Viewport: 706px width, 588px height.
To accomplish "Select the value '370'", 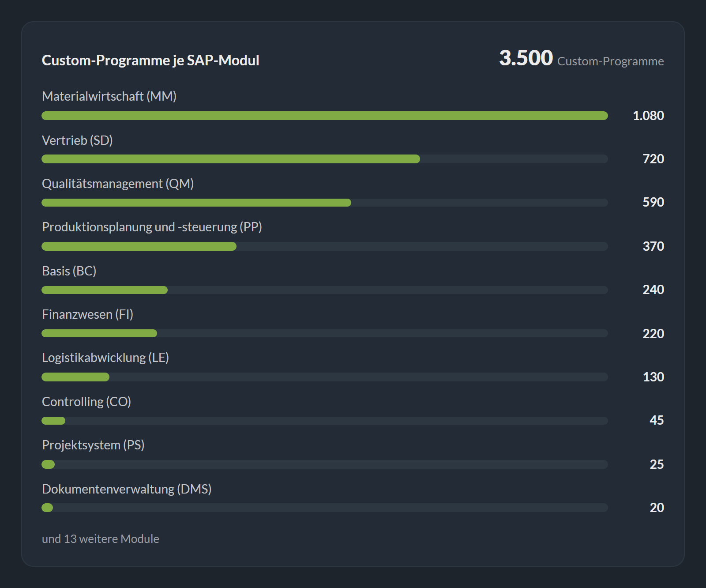I will coord(653,246).
